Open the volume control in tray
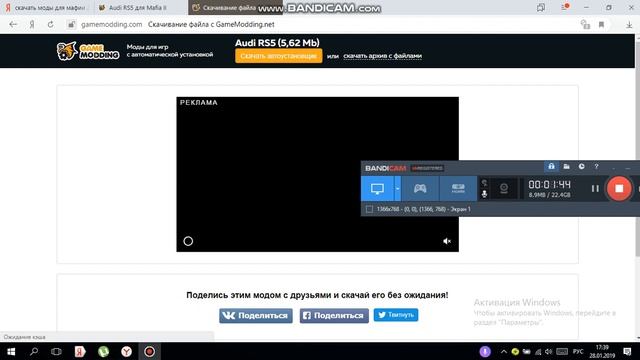This screenshot has width=640, height=360. click(x=549, y=351)
